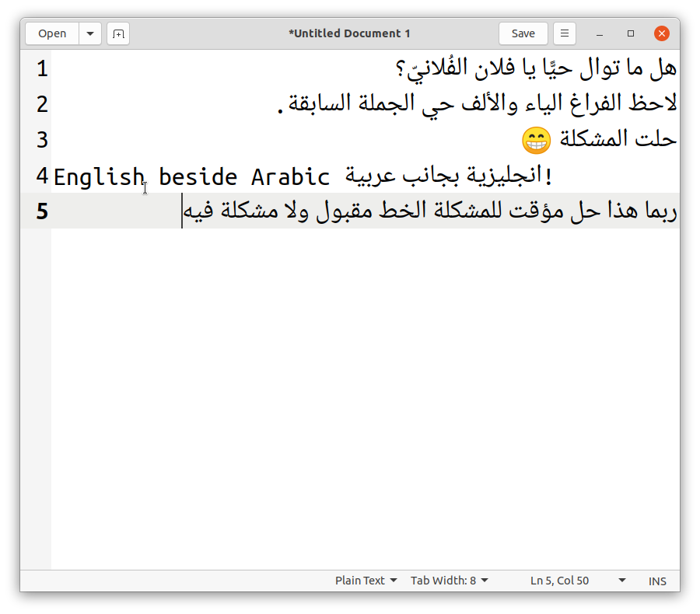Save the untitled document
This screenshot has height=614, width=700.
523,33
